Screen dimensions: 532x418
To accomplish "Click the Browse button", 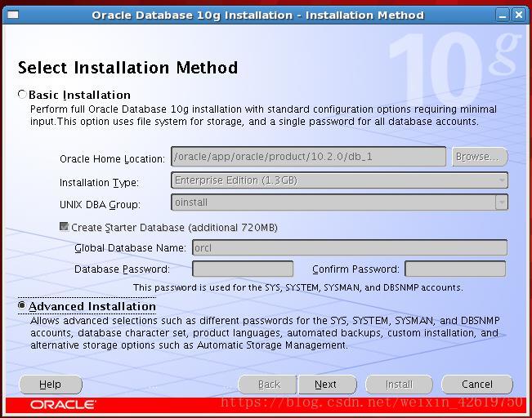I will (x=480, y=157).
